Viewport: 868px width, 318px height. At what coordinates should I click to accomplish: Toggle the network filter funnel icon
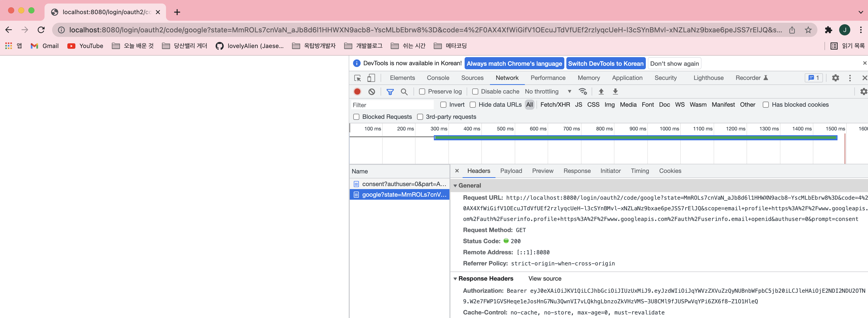[390, 92]
